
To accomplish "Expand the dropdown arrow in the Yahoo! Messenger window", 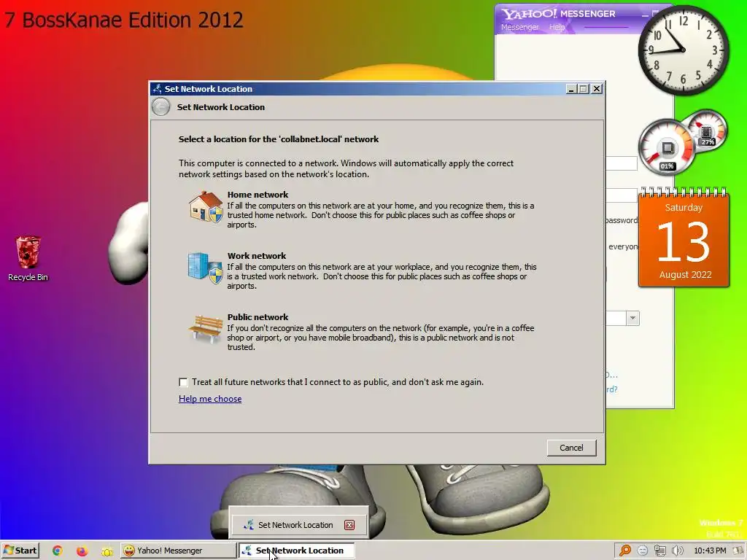I will (x=632, y=318).
